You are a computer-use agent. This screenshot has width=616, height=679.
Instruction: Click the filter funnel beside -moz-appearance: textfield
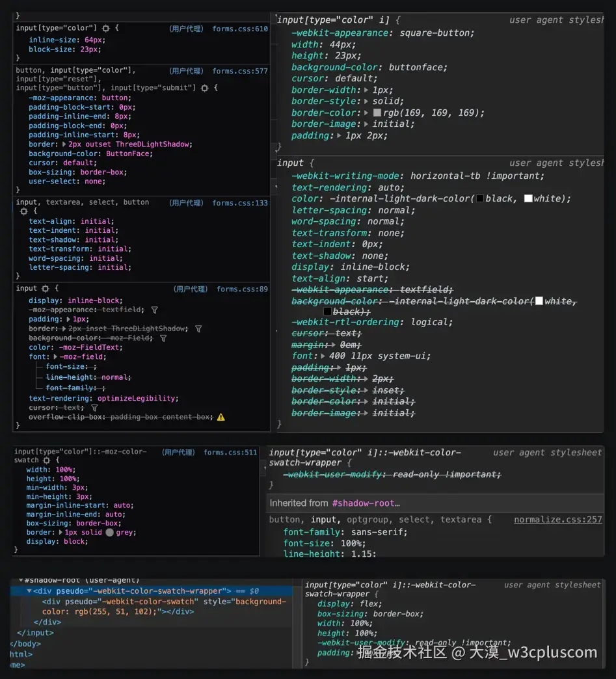coord(155,310)
